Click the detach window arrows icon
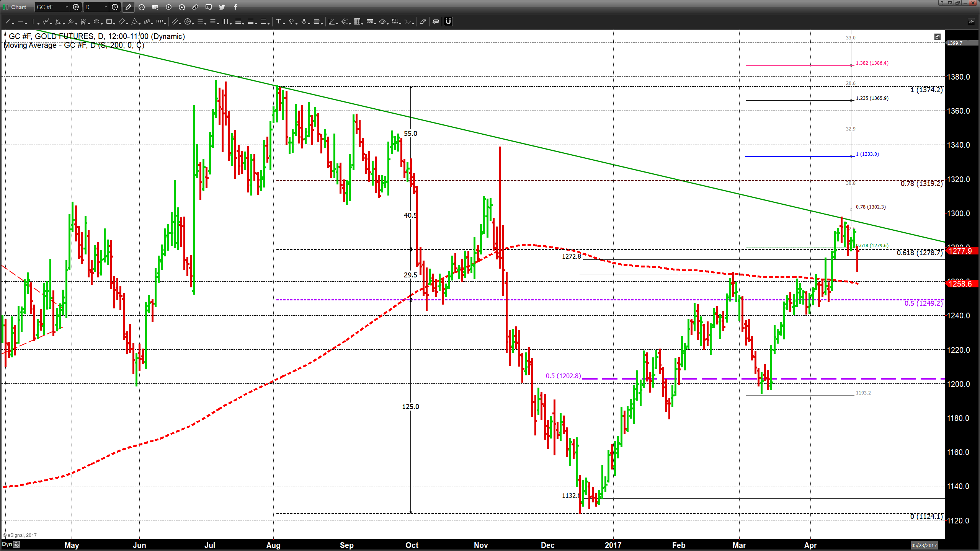Screen dimensions: 980x551 point(195,7)
